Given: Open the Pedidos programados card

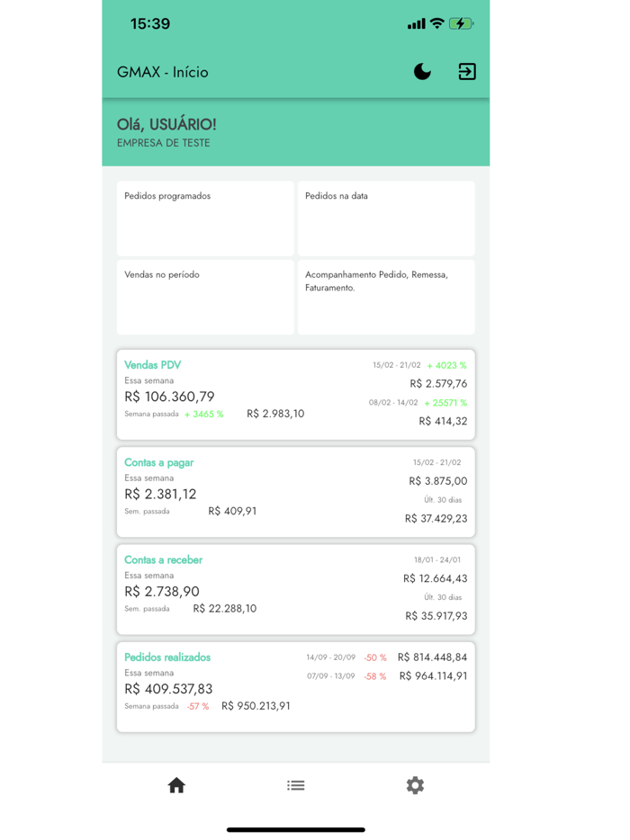Looking at the screenshot, I should click(x=204, y=218).
